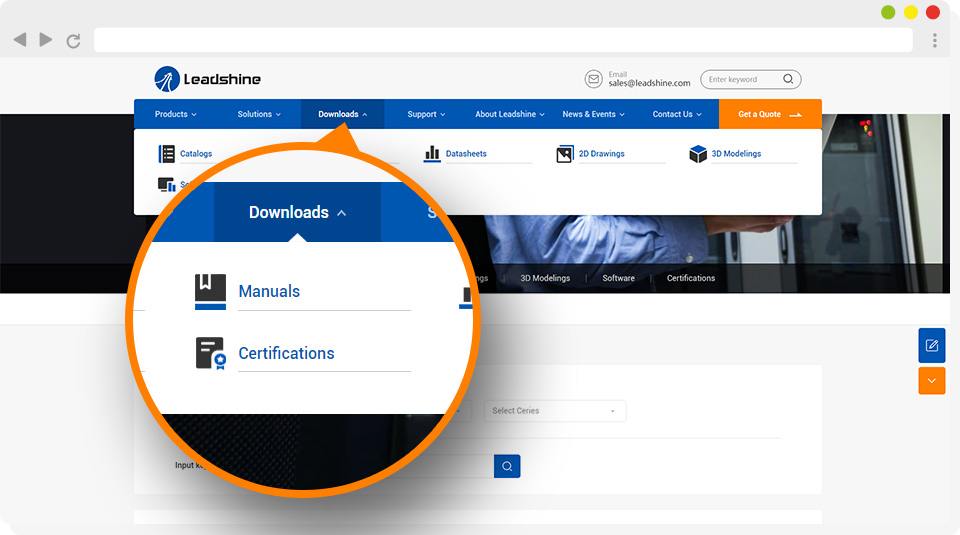960x535 pixels.
Task: Click the magnified Certifications link
Action: (x=287, y=353)
